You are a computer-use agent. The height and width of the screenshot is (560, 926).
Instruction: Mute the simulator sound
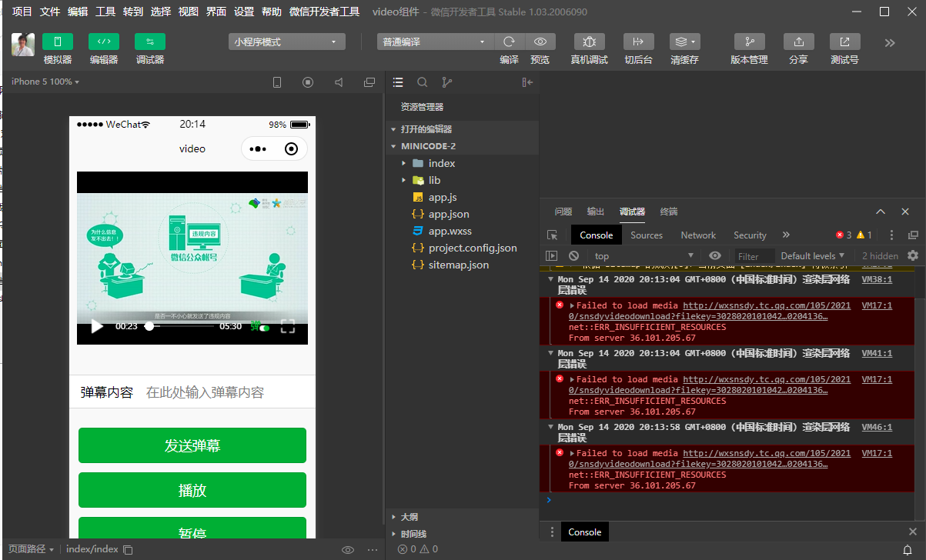(339, 82)
